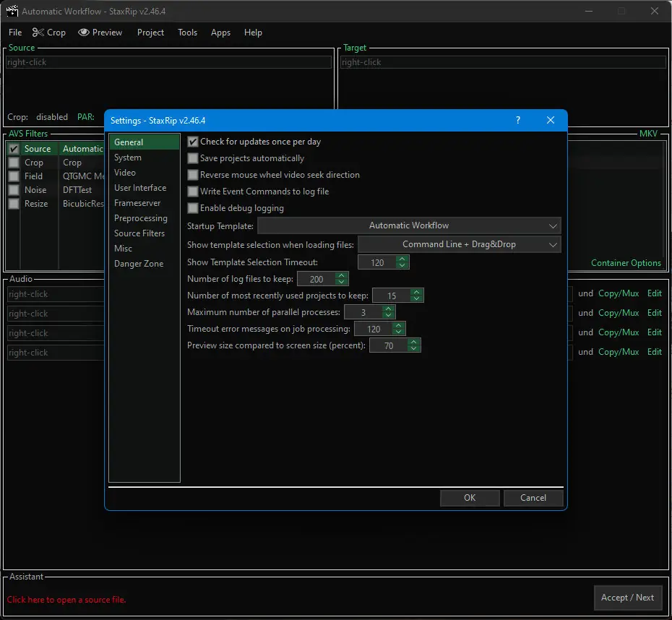Click the first Audio track field
672x620 pixels.
(56, 294)
